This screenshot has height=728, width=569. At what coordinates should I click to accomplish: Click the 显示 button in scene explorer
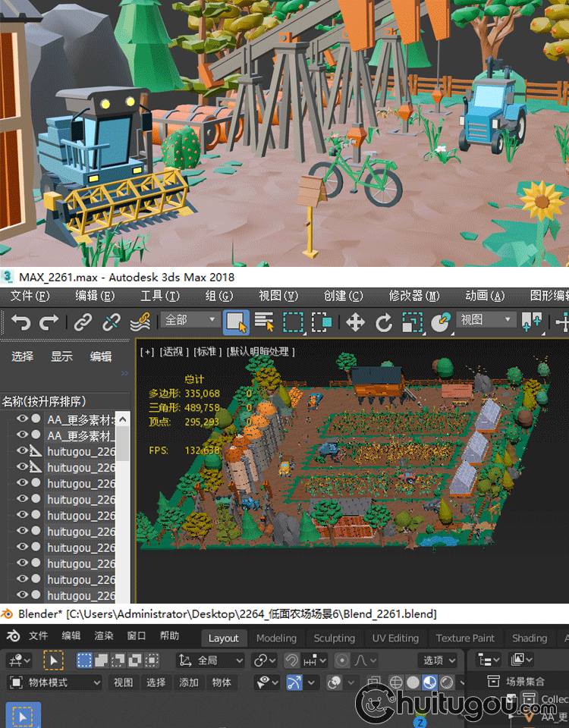[61, 356]
